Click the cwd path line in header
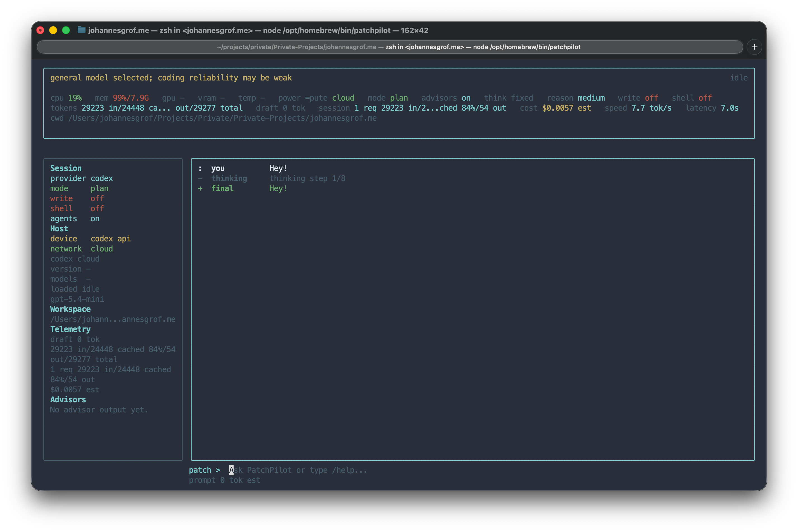 [213, 118]
